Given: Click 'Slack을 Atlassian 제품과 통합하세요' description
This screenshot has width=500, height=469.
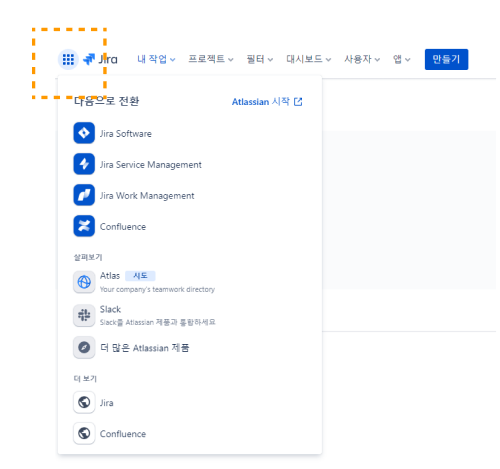Looking at the screenshot, I should click(158, 322).
